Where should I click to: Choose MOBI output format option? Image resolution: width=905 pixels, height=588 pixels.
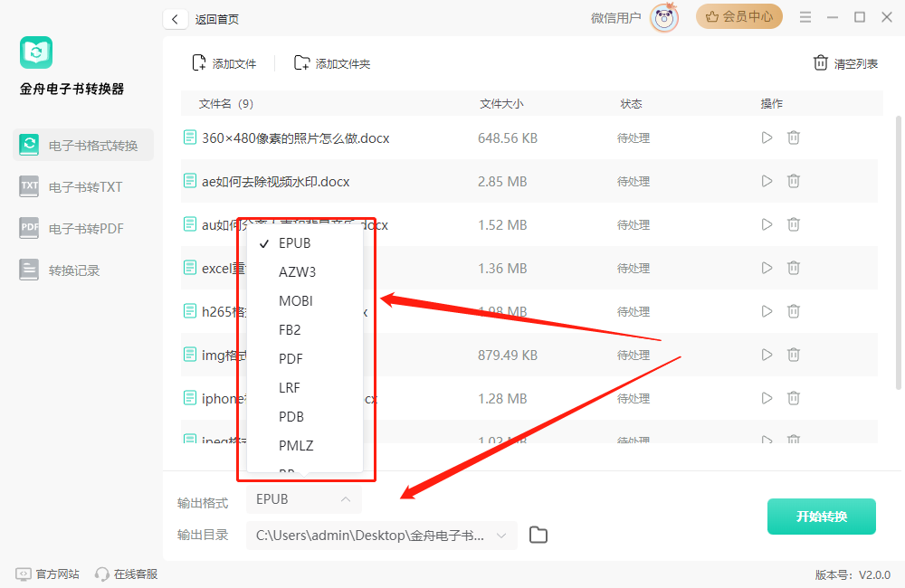[x=296, y=301]
